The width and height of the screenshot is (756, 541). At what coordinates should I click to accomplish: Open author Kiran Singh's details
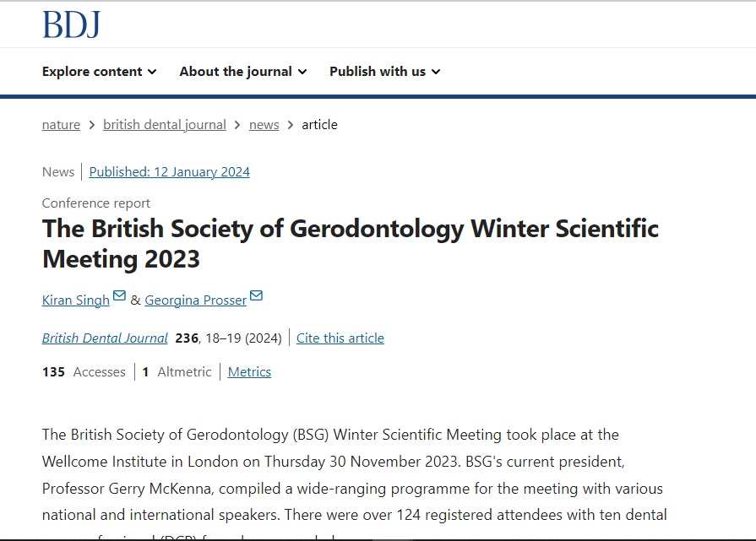click(x=76, y=300)
